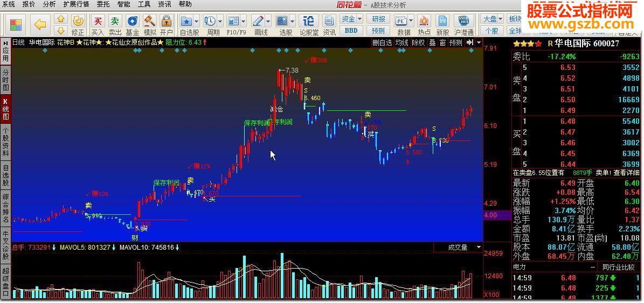The width and height of the screenshot is (644, 303).
Task: Click the yellow up arrow button
Action: pos(61,20)
